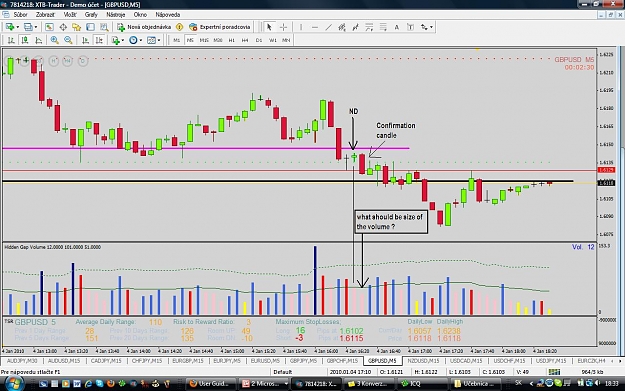Switch to line chart mode

pyautogui.click(x=38, y=40)
